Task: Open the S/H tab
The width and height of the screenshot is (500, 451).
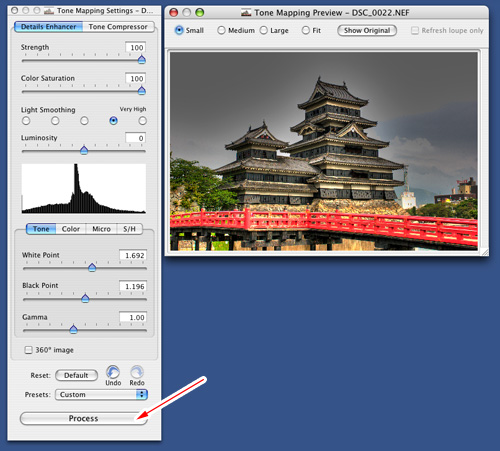Action: (129, 229)
